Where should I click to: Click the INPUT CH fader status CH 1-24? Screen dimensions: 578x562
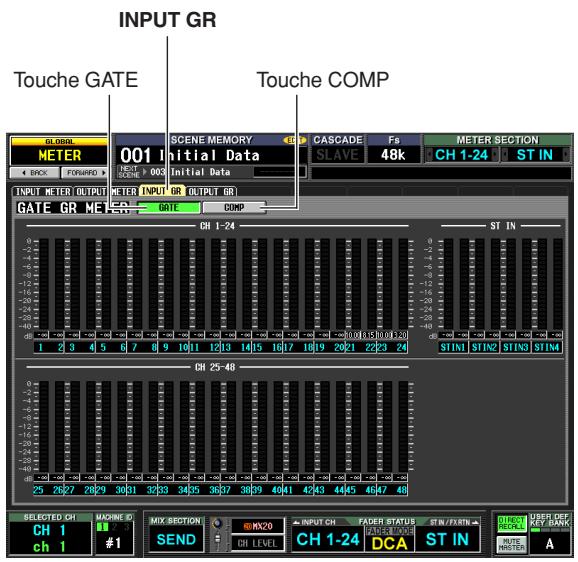(x=328, y=539)
